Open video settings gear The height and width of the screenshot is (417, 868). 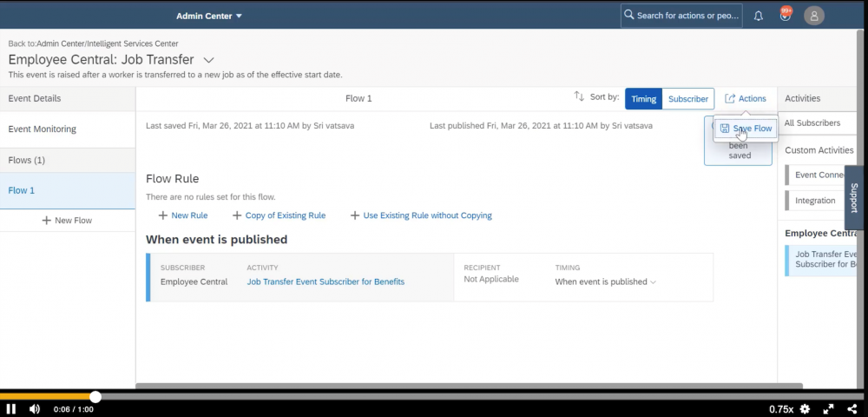(x=805, y=409)
